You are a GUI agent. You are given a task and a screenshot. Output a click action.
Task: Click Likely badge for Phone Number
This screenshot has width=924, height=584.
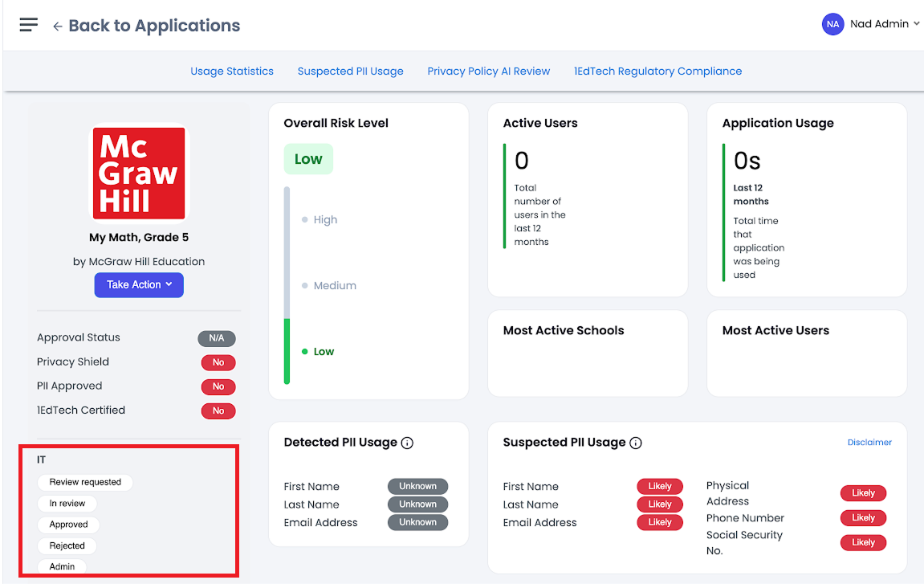point(863,518)
